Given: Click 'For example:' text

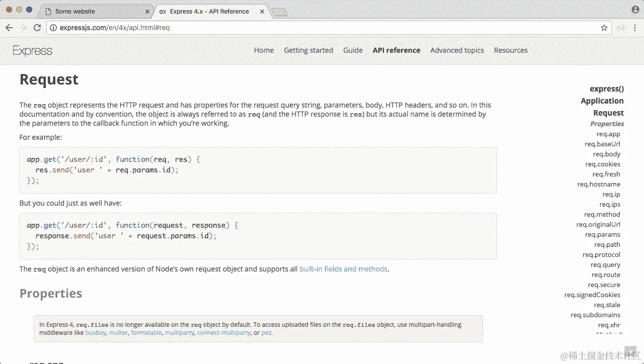Looking at the screenshot, I should click(x=41, y=137).
